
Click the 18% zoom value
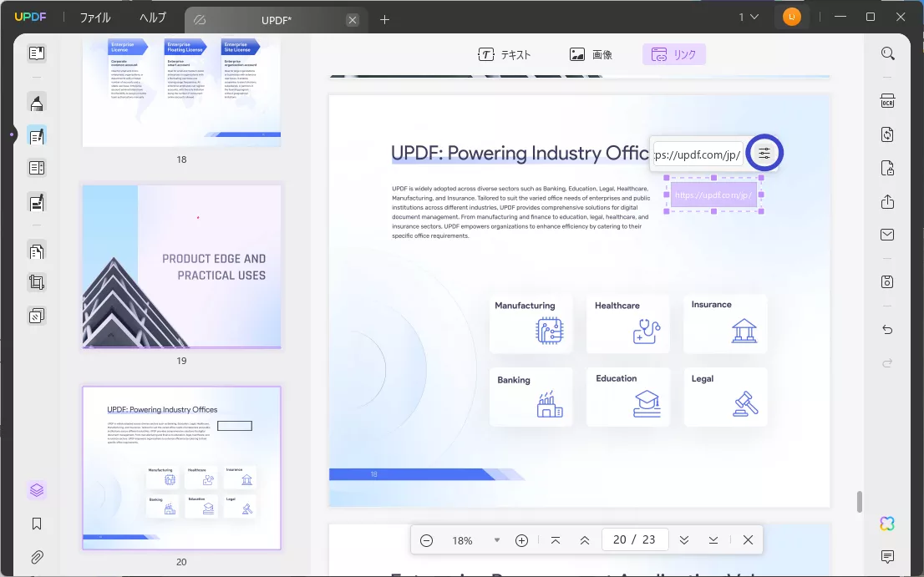point(462,540)
